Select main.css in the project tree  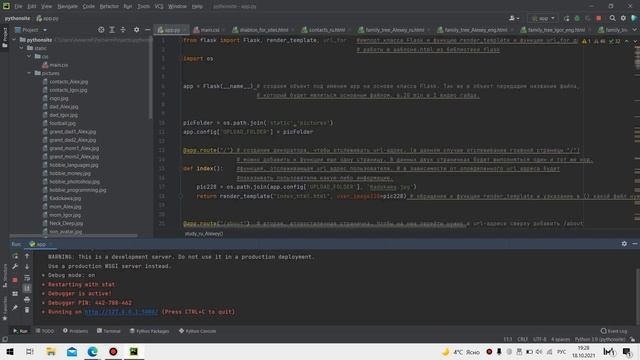point(55,65)
